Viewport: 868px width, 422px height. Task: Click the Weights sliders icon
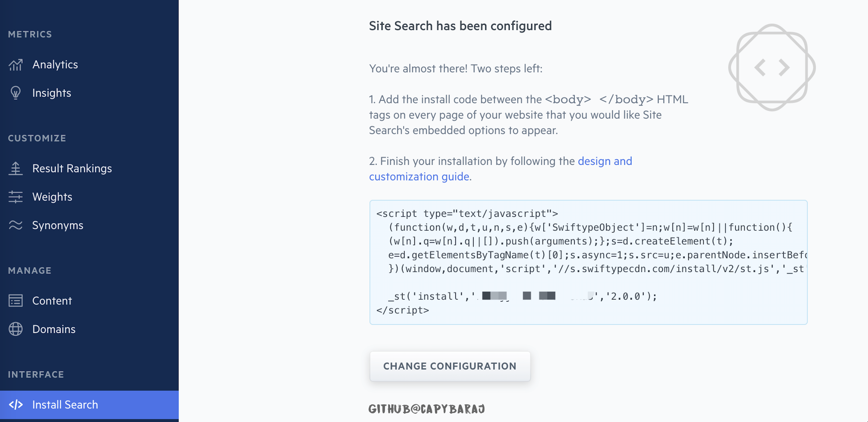click(x=15, y=197)
